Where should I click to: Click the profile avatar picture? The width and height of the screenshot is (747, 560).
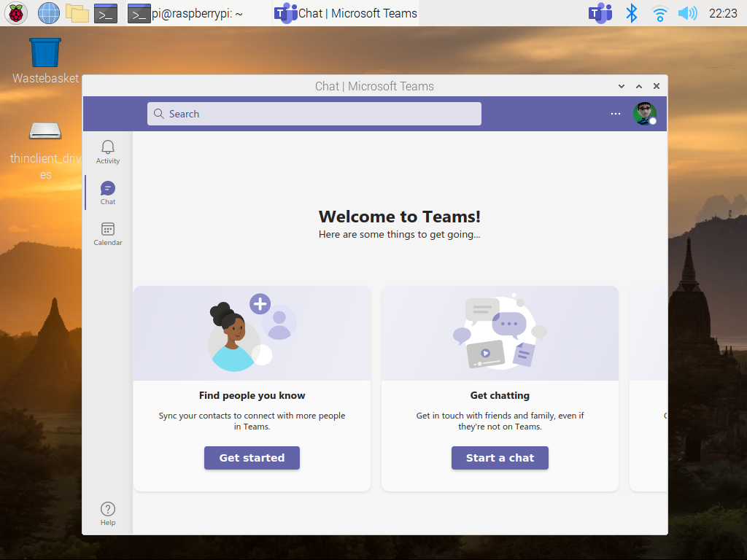click(645, 114)
